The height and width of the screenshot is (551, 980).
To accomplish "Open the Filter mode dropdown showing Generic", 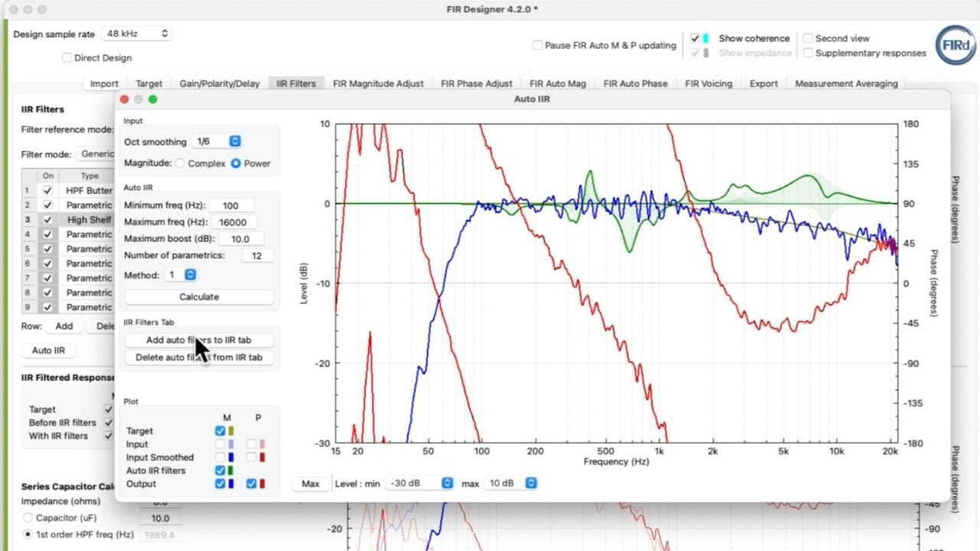I will 96,154.
